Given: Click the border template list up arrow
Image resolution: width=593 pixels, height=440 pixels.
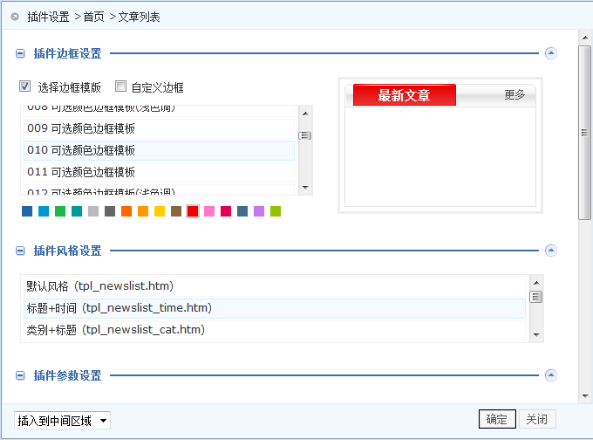Looking at the screenshot, I should pyautogui.click(x=306, y=113).
